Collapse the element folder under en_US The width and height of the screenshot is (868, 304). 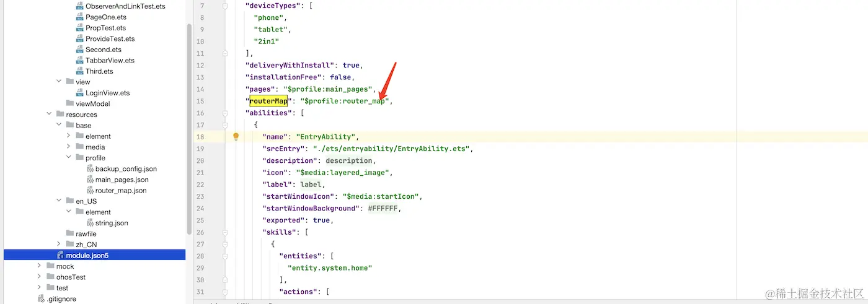point(69,212)
